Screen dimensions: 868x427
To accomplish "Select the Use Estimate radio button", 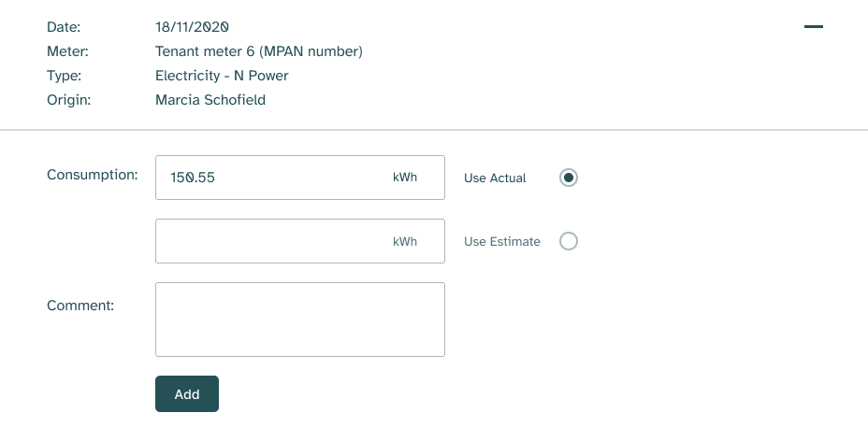I will pos(569,241).
